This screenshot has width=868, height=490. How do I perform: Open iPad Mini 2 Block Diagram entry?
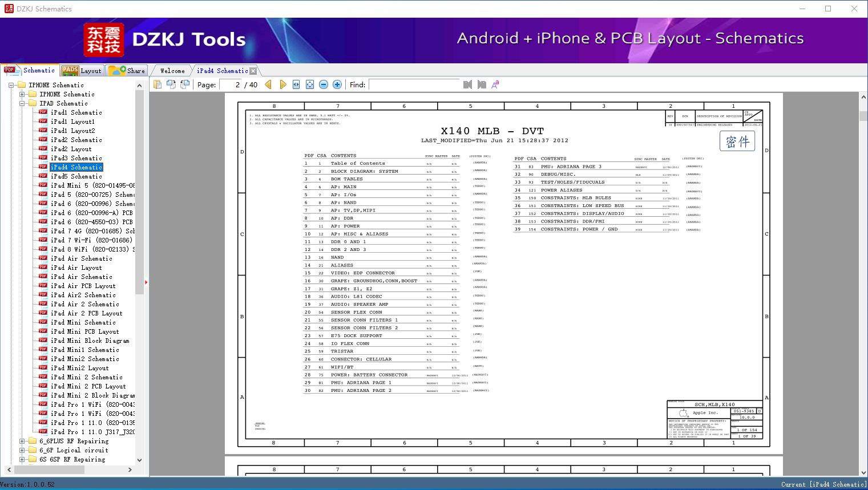click(x=93, y=395)
